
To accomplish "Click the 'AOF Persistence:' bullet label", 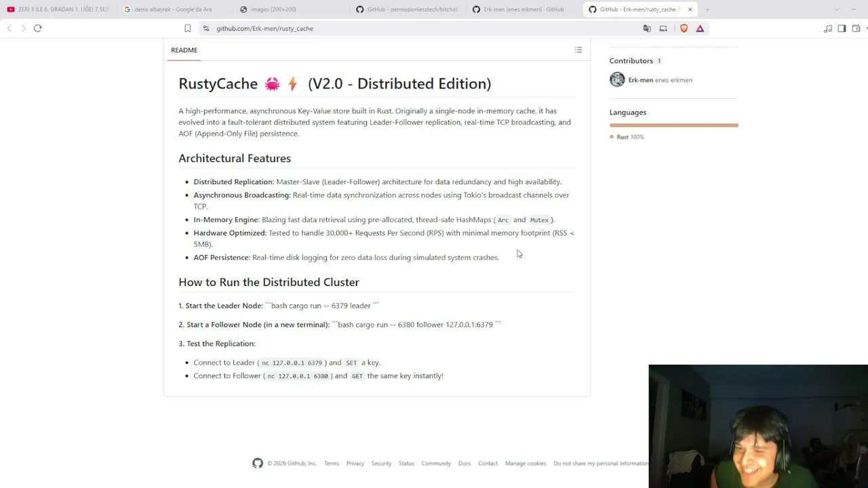I will click(x=222, y=258).
